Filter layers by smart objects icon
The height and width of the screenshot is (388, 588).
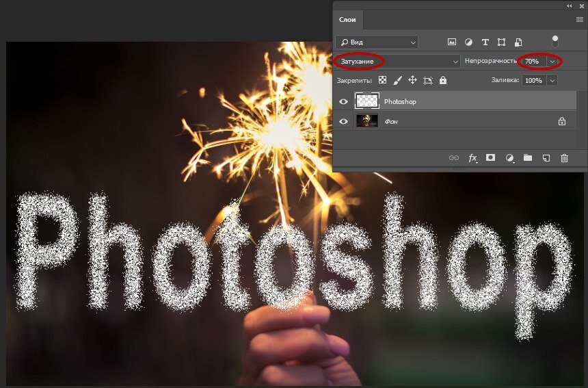click(x=518, y=42)
